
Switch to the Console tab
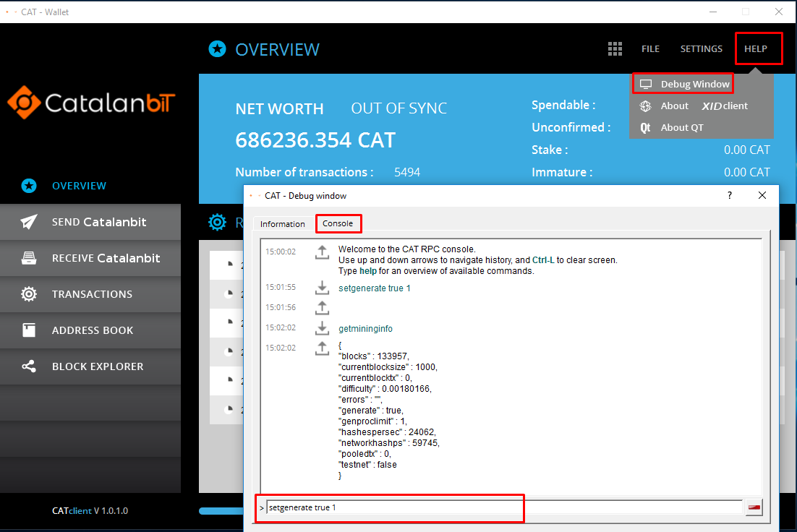(338, 223)
